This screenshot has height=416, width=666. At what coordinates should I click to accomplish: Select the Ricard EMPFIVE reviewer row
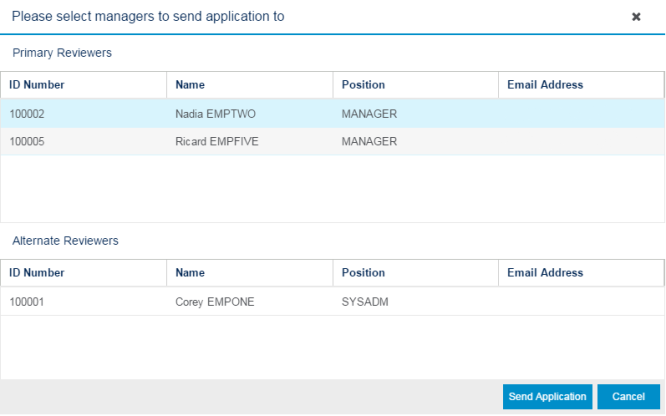point(333,141)
